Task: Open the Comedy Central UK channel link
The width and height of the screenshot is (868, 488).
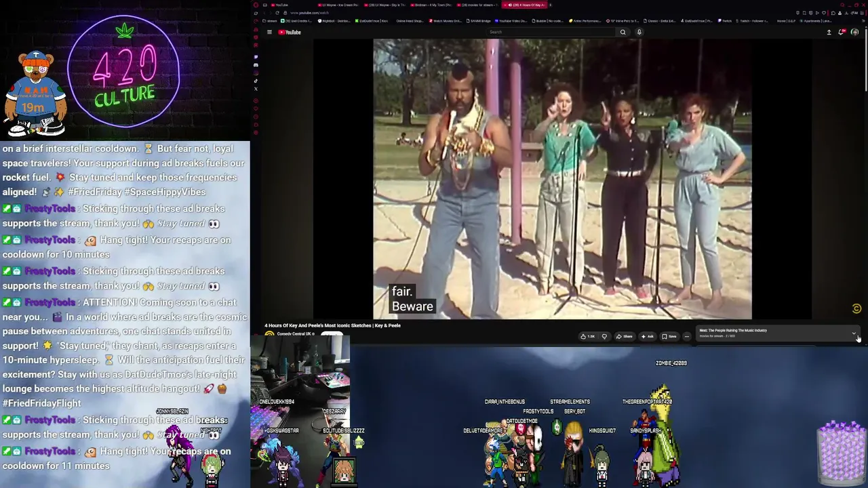Action: tap(294, 334)
